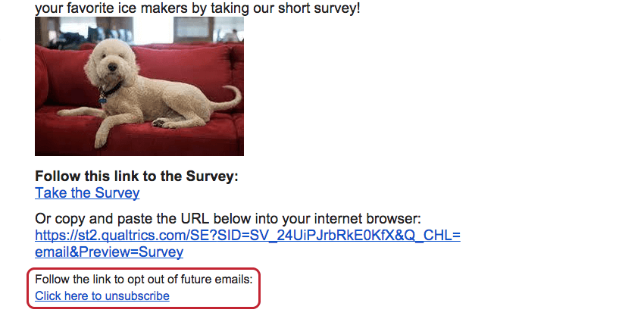Image resolution: width=644 pixels, height=322 pixels.
Task: Click here to unsubscribe link
Action: (102, 295)
